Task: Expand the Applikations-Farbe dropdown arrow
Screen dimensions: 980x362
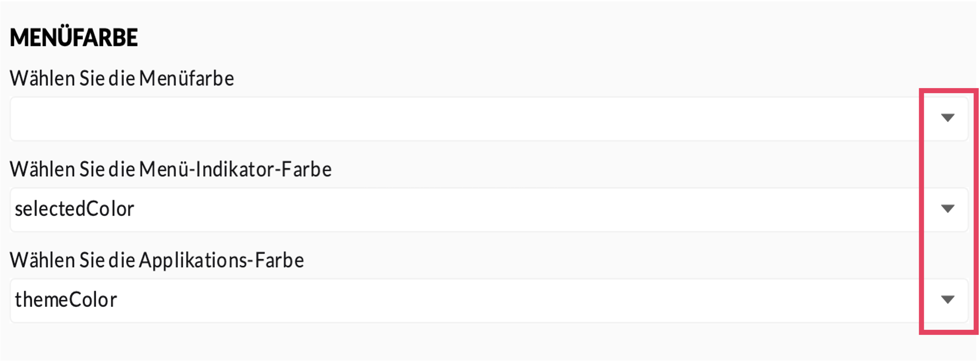Action: click(x=947, y=300)
